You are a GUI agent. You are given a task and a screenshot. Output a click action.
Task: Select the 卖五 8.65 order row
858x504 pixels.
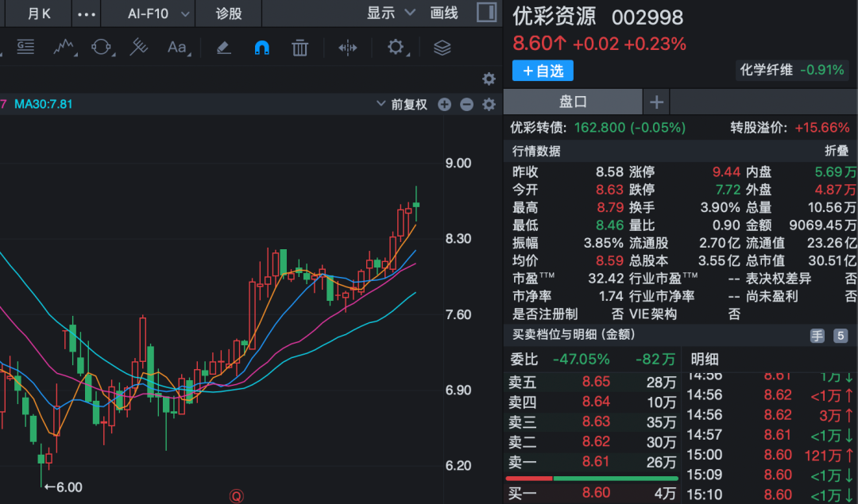click(x=592, y=382)
